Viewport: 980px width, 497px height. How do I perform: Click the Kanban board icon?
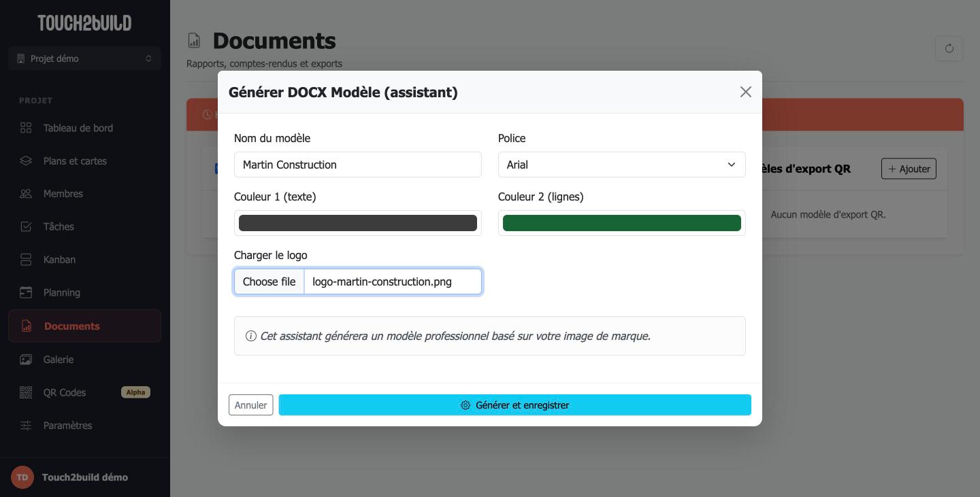coord(26,260)
